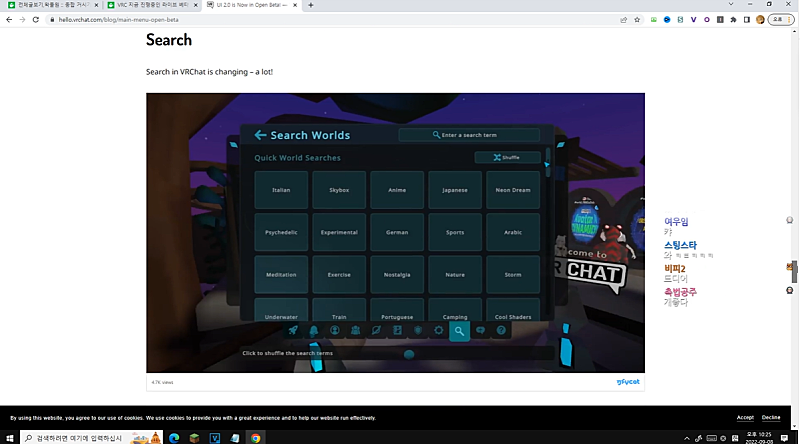The width and height of the screenshot is (800, 444).
Task: Select the Italian quick search tile
Action: (281, 190)
